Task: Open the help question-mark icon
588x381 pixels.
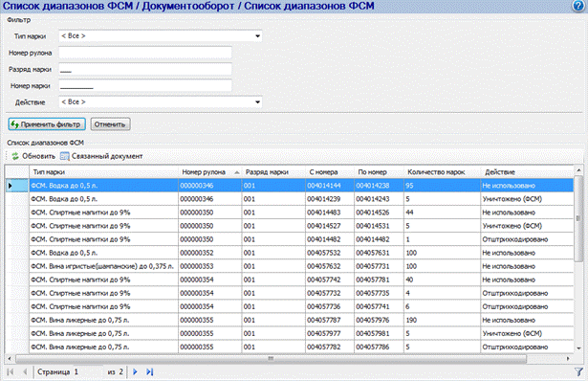Action: coord(578,6)
